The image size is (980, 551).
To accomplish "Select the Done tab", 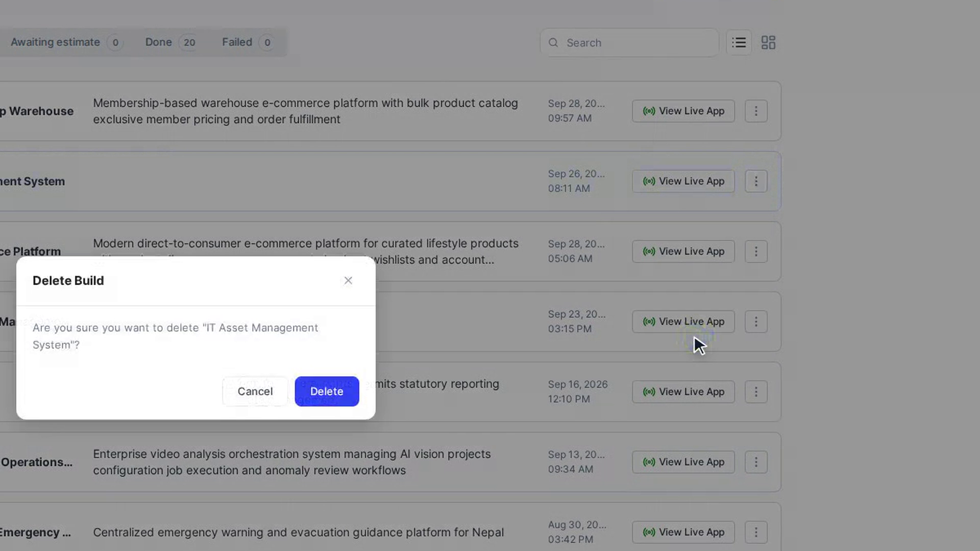I will [171, 42].
